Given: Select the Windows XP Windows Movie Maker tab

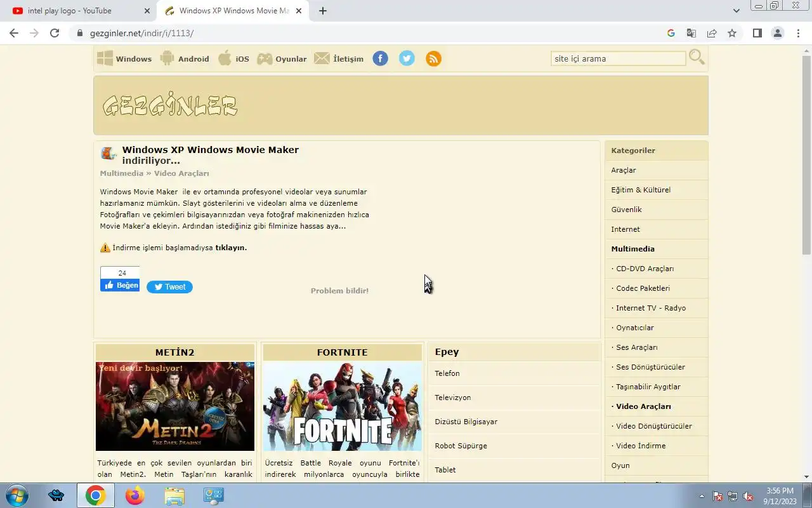Looking at the screenshot, I should pos(234,11).
